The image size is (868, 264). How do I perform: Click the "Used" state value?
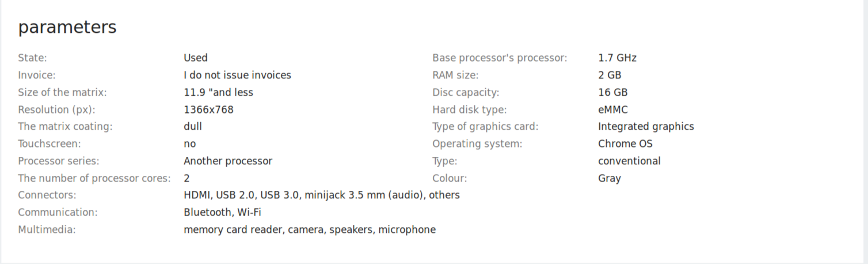pyautogui.click(x=196, y=58)
